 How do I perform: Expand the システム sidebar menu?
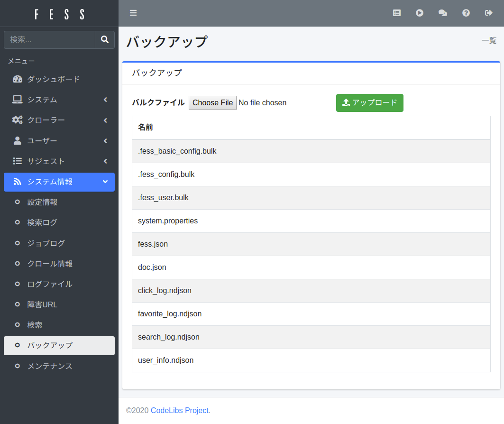[x=59, y=100]
